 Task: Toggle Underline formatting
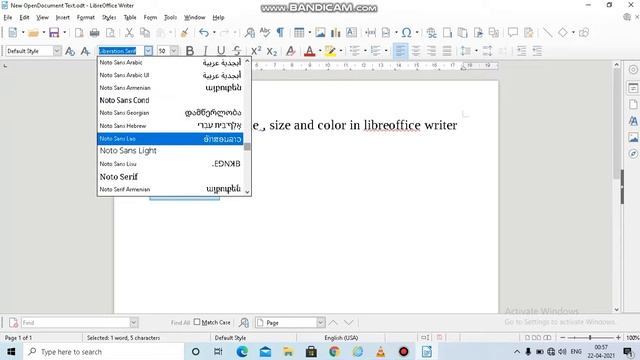pos(221,51)
